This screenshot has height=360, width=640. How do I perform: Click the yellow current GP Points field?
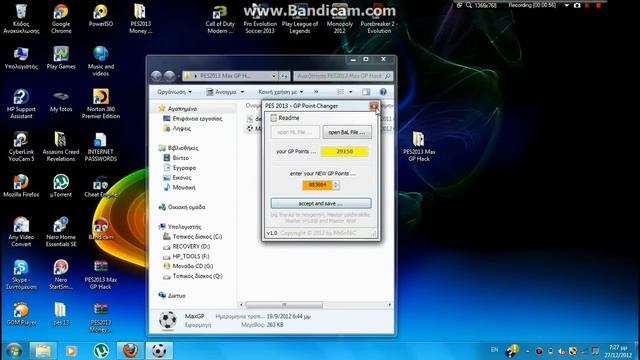pos(344,151)
